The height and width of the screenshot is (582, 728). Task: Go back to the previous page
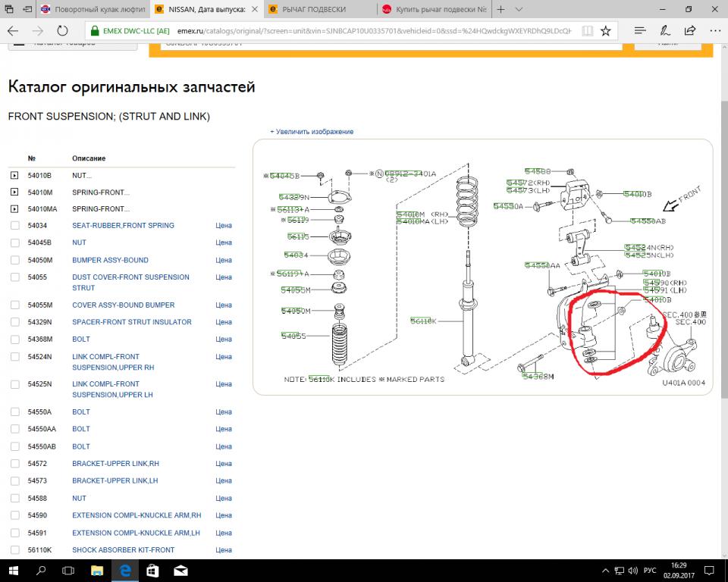pos(13,31)
